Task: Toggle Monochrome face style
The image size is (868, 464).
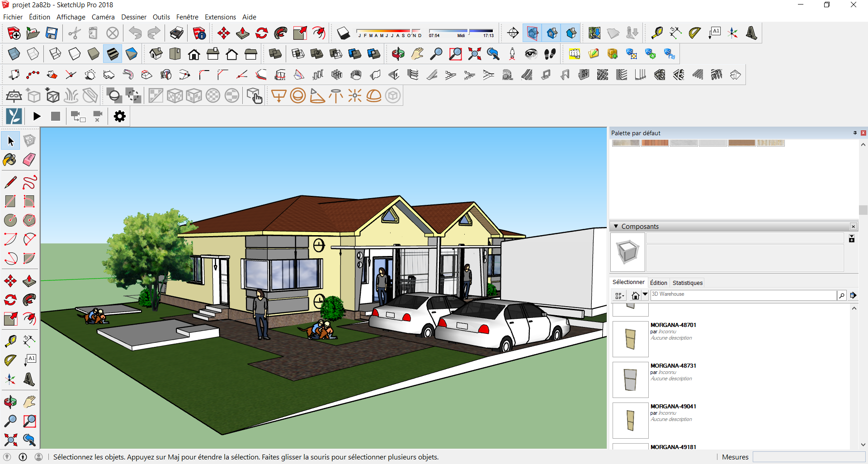Action: pyautogui.click(x=132, y=54)
